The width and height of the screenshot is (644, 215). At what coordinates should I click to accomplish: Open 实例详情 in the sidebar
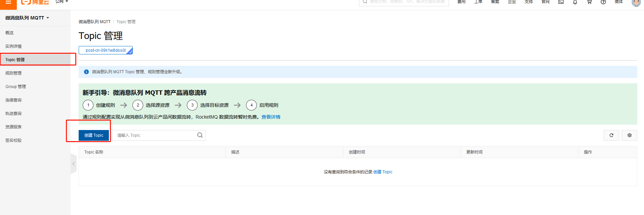click(x=13, y=46)
